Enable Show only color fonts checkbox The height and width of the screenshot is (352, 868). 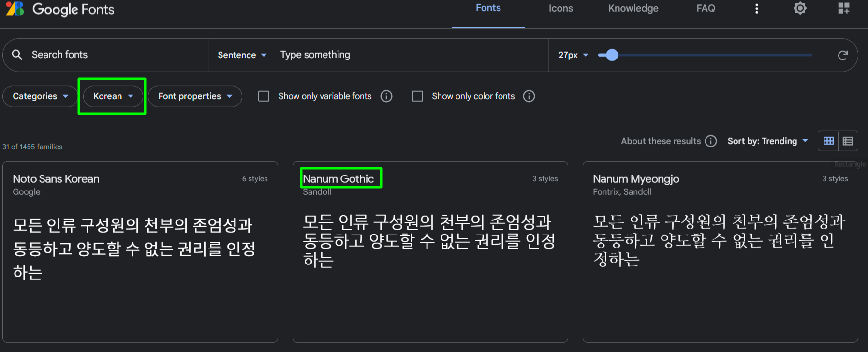point(417,96)
